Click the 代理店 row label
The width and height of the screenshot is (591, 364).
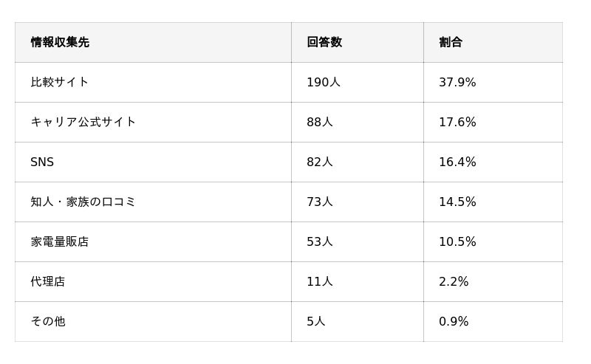[48, 281]
